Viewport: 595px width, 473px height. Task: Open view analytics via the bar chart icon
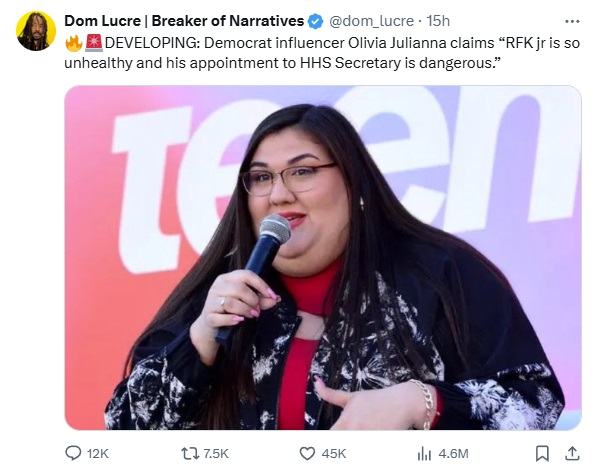(x=424, y=453)
